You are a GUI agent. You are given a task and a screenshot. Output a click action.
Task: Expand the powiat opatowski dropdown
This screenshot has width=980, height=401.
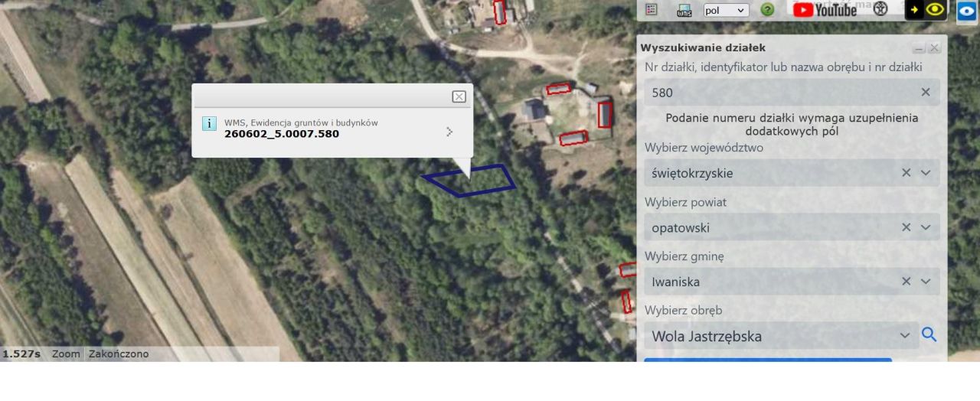tap(926, 227)
